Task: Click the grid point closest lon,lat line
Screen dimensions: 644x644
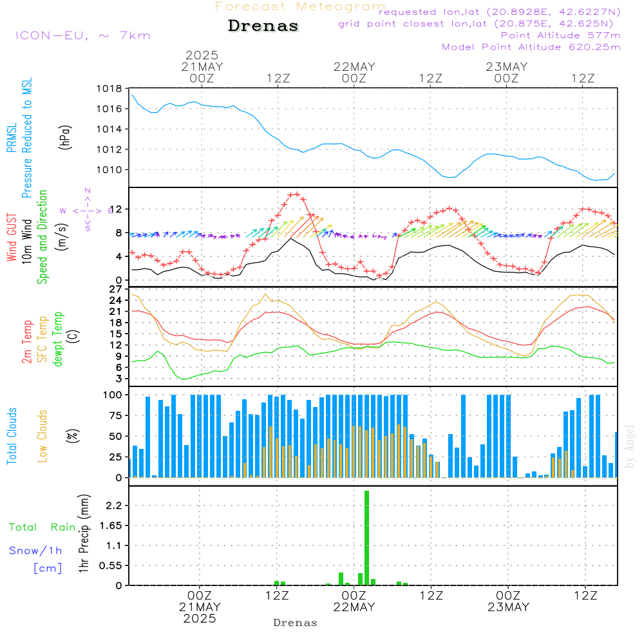Action: click(x=476, y=24)
